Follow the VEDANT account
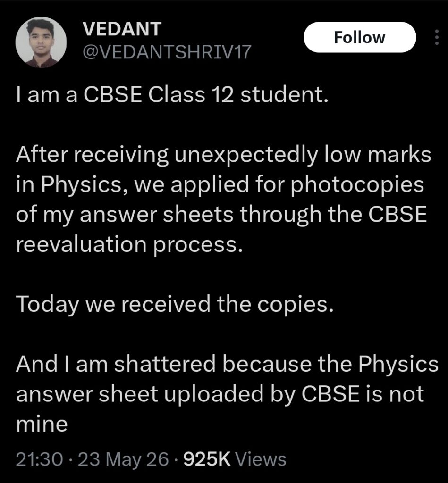 pyautogui.click(x=360, y=37)
